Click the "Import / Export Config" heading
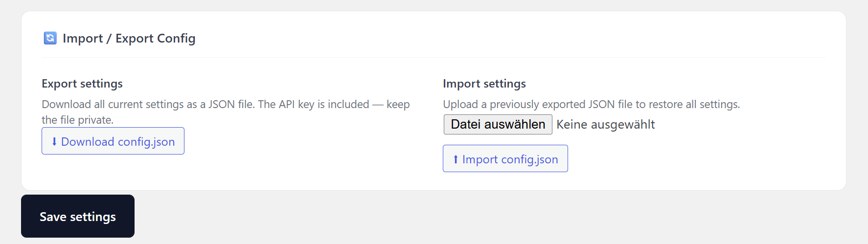Image resolution: width=868 pixels, height=244 pixels. point(129,38)
